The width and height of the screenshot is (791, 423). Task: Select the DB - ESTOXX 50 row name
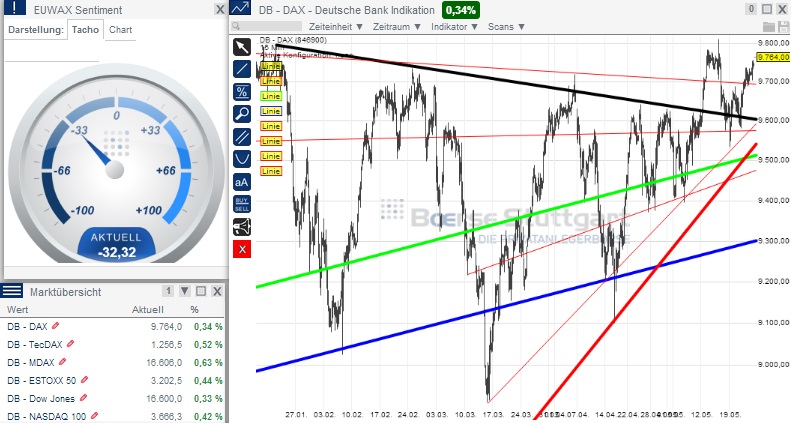click(x=42, y=381)
